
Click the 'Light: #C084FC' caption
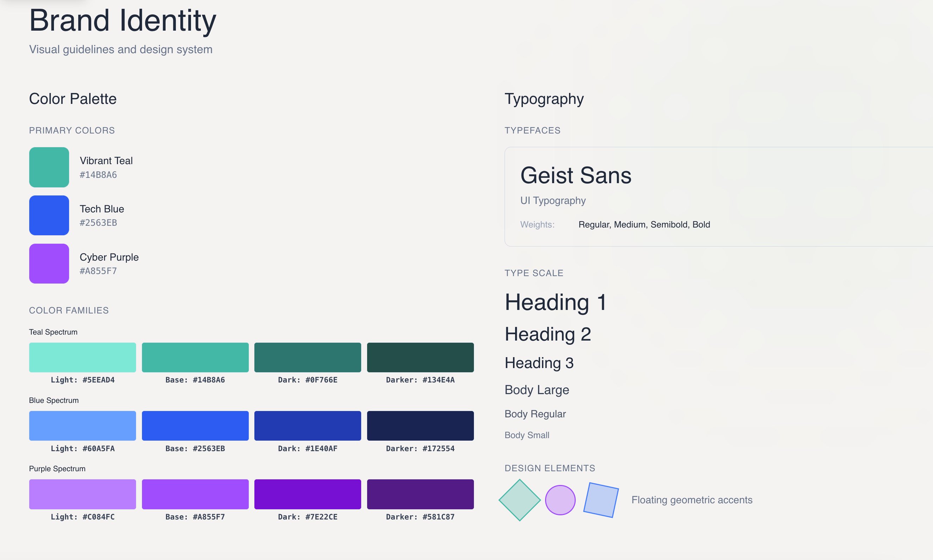pos(83,517)
